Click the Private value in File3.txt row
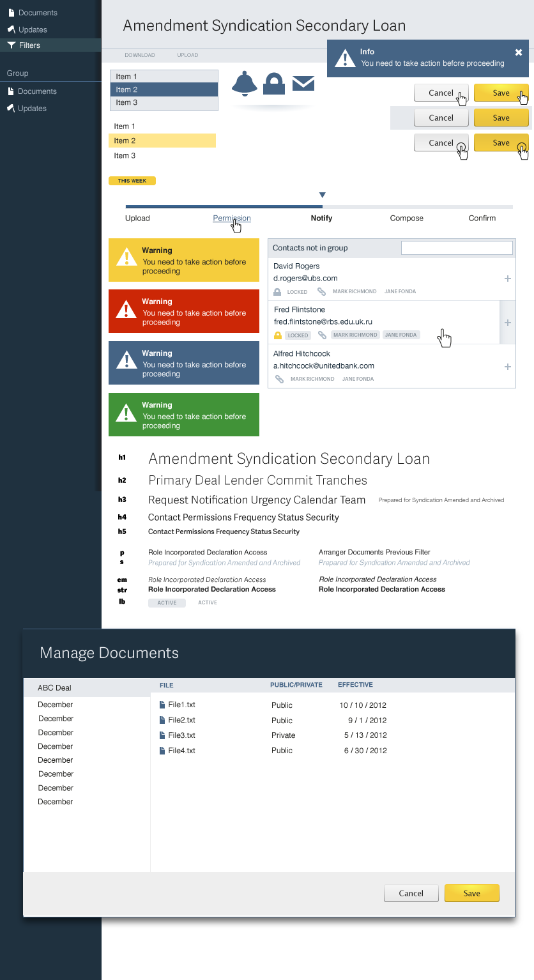 pyautogui.click(x=284, y=735)
